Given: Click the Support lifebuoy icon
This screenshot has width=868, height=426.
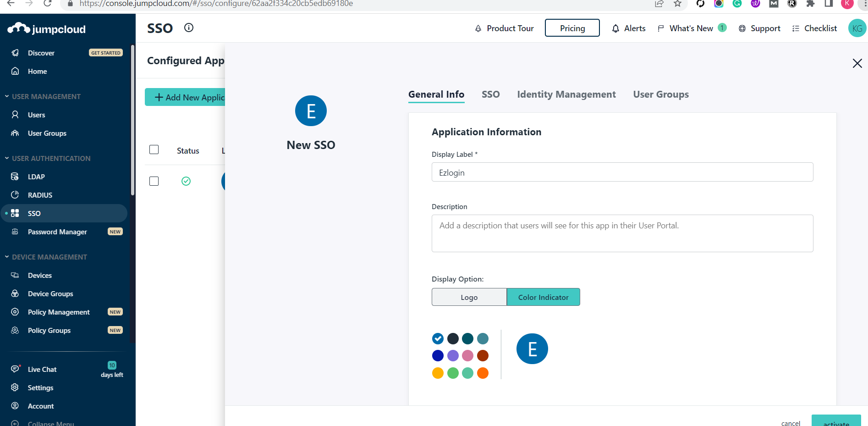Looking at the screenshot, I should pos(742,28).
